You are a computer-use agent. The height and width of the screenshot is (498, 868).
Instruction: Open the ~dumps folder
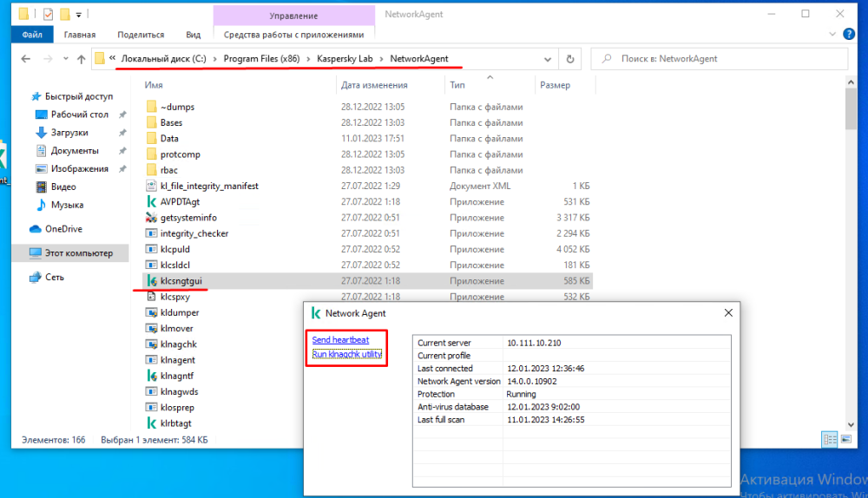tap(177, 107)
